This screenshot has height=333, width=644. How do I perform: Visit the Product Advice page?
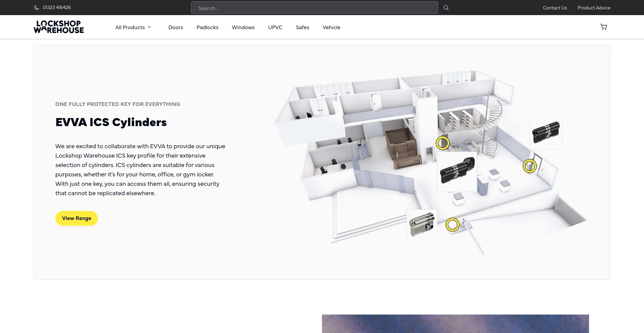(x=594, y=8)
